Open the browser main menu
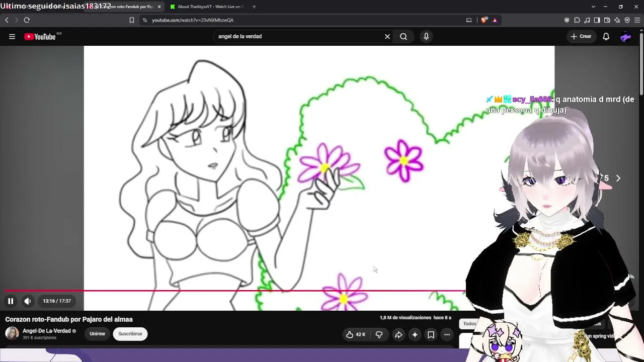This screenshot has width=644, height=362. [637, 20]
